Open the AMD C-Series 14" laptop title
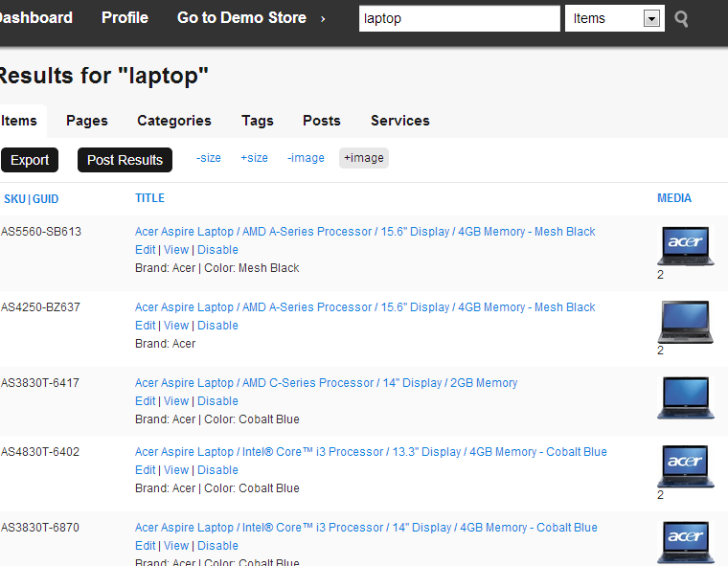Screen dimensions: 728x566 [326, 382]
